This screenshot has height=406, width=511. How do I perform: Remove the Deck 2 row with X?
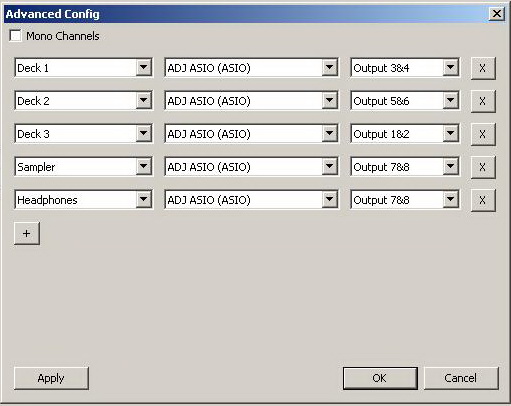point(483,101)
